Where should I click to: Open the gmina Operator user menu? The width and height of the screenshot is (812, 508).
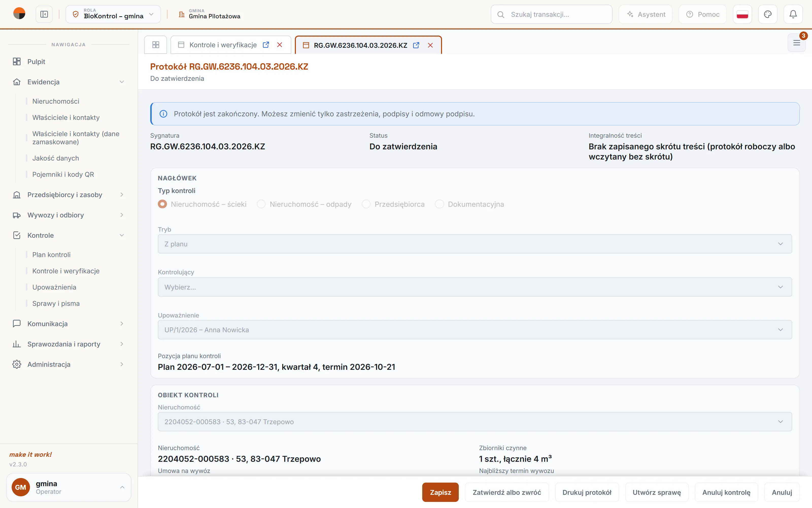pyautogui.click(x=69, y=487)
